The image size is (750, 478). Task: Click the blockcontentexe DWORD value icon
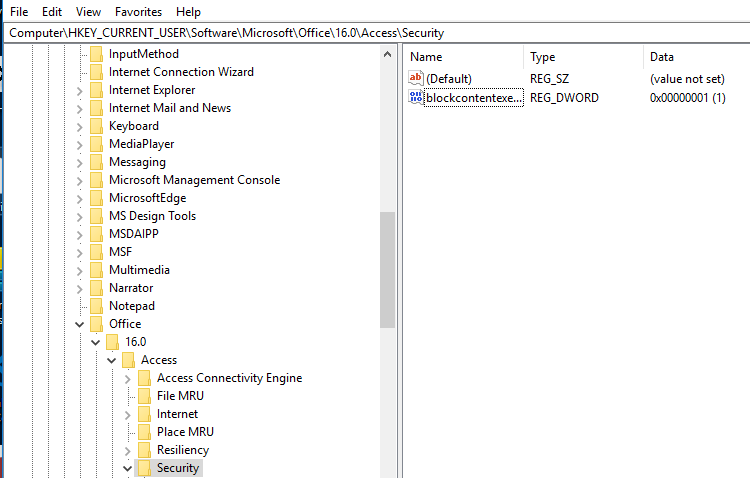coord(416,97)
